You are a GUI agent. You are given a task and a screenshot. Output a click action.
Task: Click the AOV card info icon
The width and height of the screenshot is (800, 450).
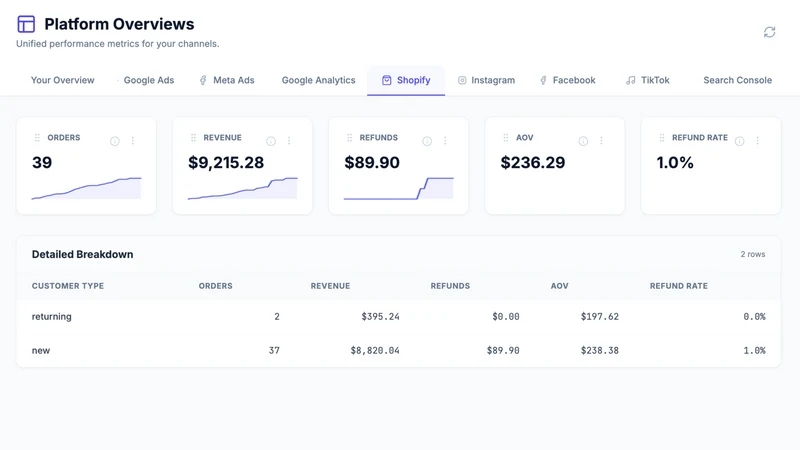click(583, 141)
